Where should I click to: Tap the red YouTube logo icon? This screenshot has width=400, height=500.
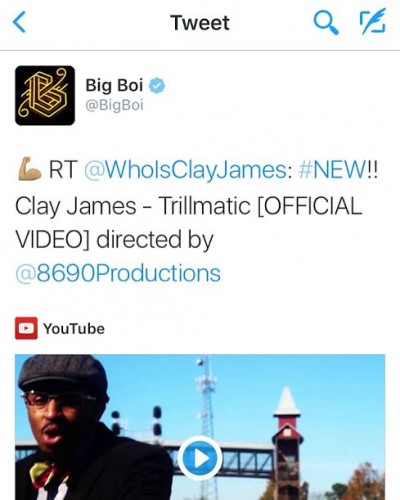coord(26,328)
